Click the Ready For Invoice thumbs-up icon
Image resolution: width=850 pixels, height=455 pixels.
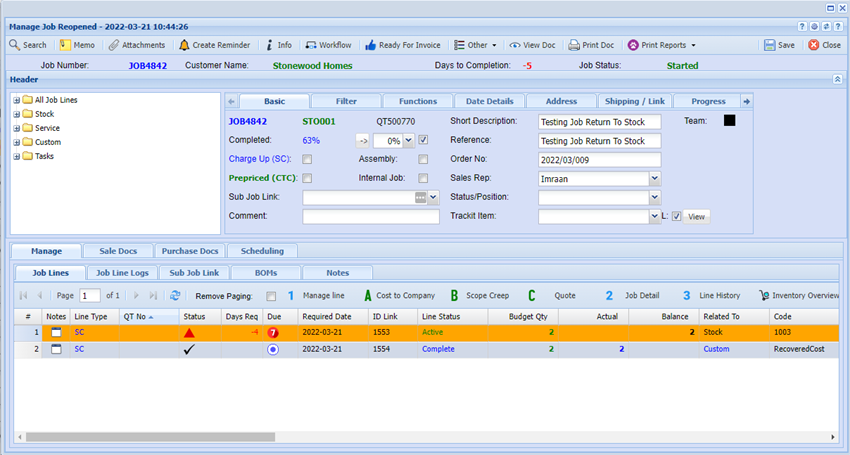click(x=370, y=45)
